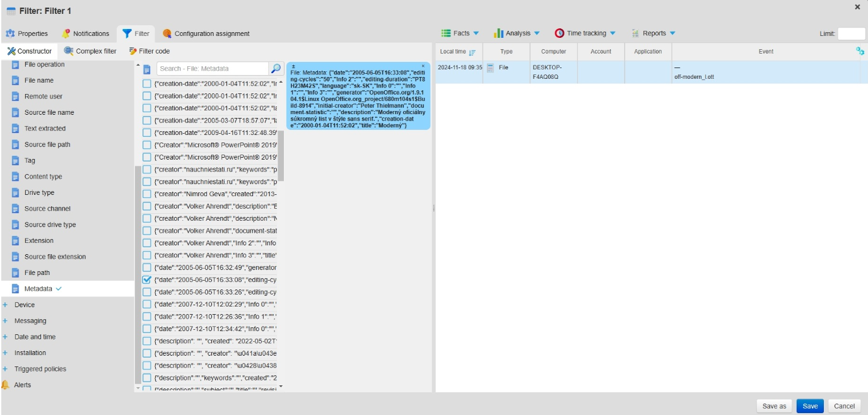Viewport: 868px width, 415px height.
Task: Check the Nimrod Geva creator metadata checkbox
Action: pos(147,194)
